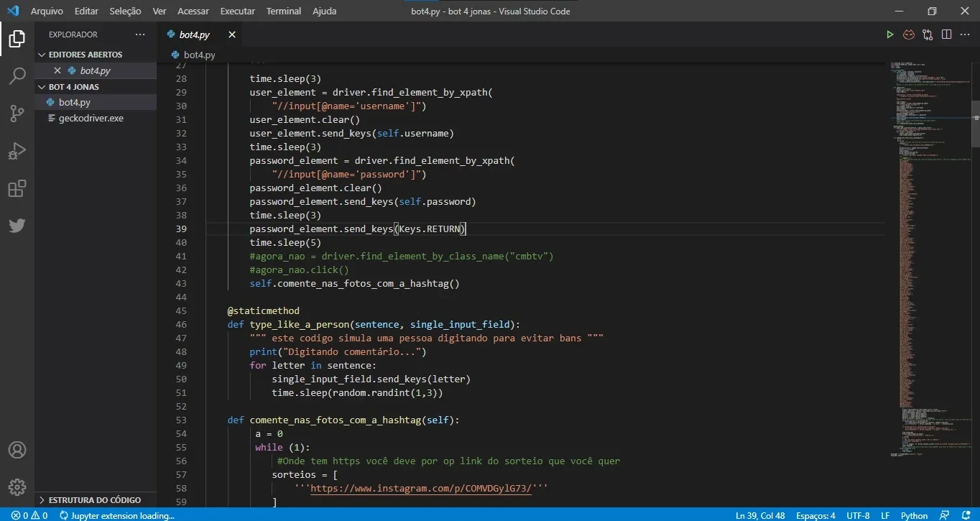Image resolution: width=980 pixels, height=521 pixels.
Task: Select language mode Python in status bar
Action: point(914,515)
